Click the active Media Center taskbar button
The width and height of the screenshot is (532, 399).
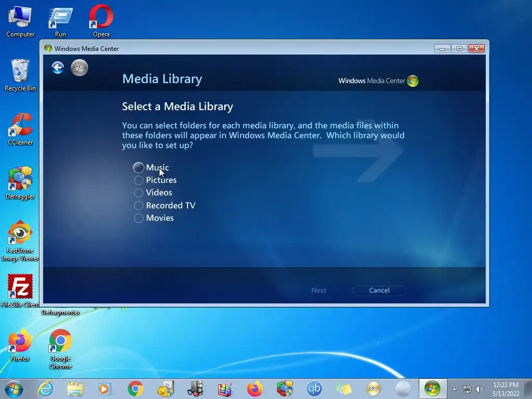pyautogui.click(x=433, y=389)
